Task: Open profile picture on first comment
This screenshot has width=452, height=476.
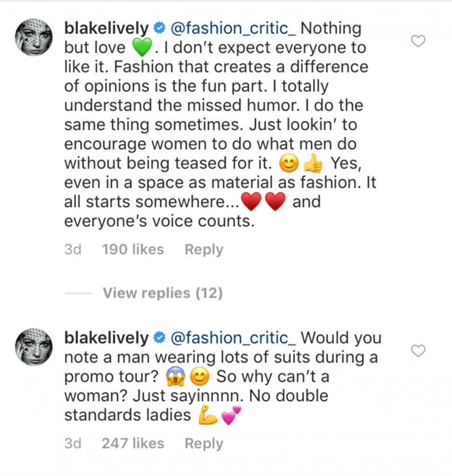Action: coord(34,37)
